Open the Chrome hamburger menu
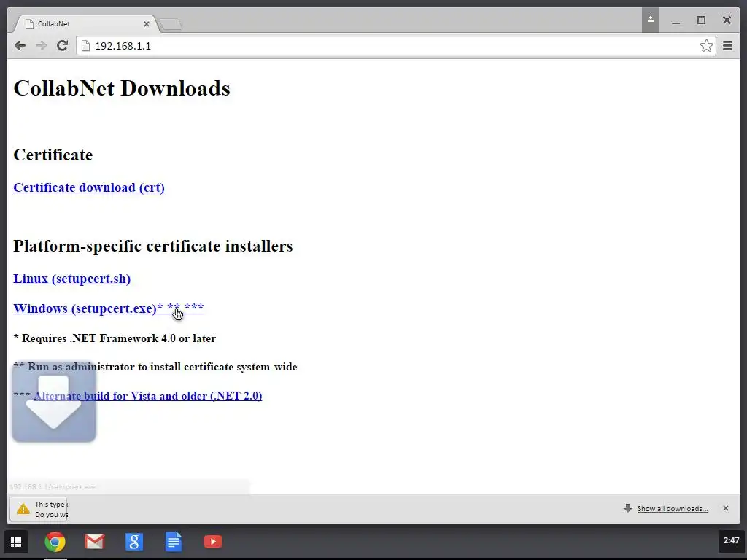747x560 pixels. (727, 46)
